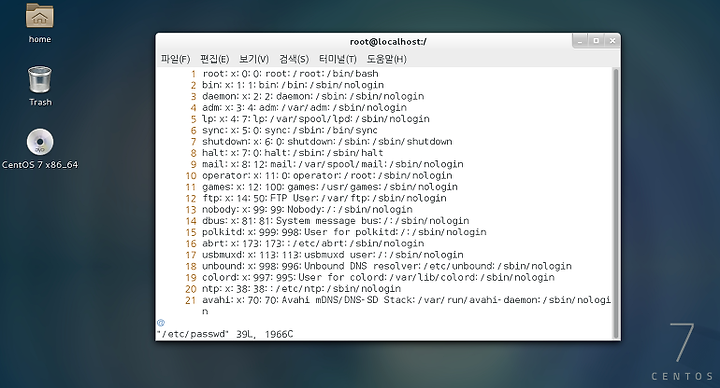Open the 보기(V) menu

pyautogui.click(x=253, y=59)
